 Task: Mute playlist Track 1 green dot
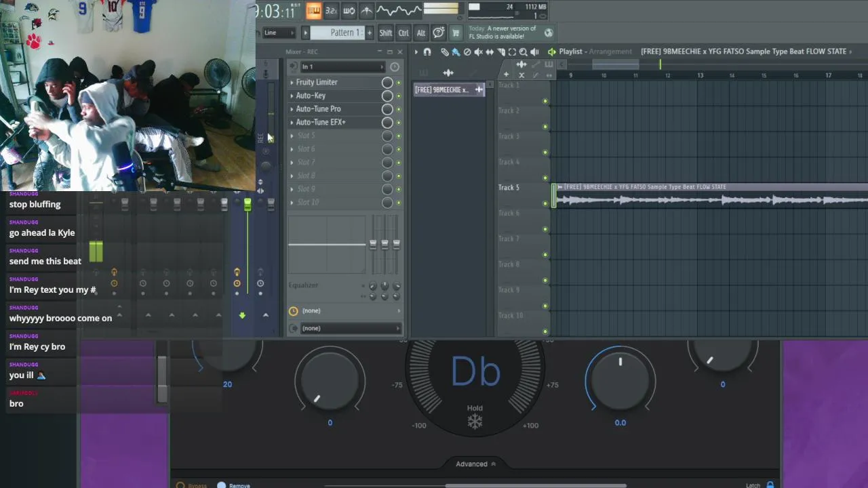pos(545,101)
